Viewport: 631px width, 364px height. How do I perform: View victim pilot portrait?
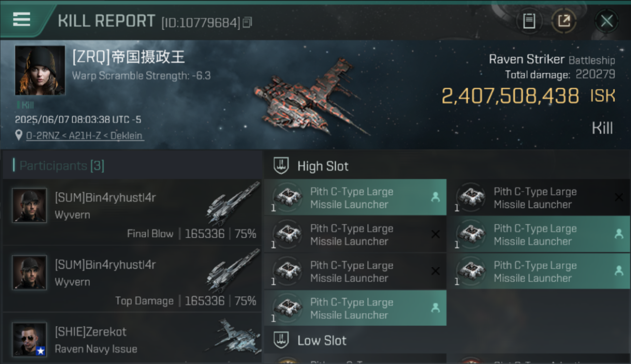tap(40, 70)
